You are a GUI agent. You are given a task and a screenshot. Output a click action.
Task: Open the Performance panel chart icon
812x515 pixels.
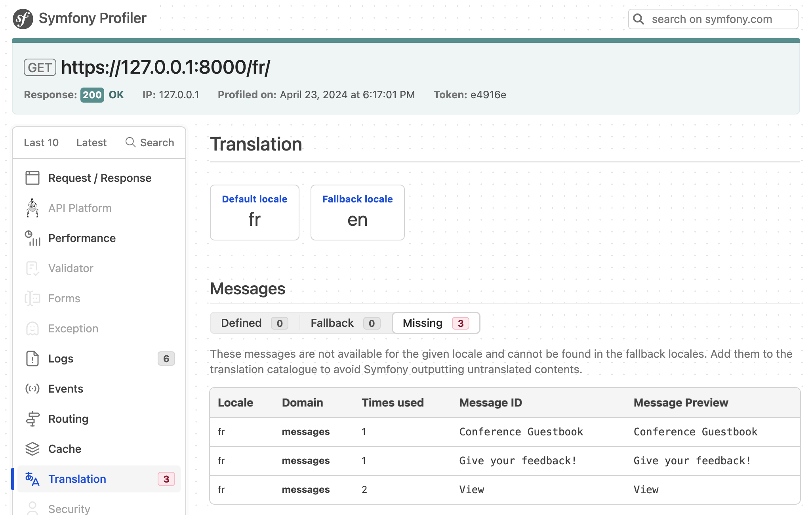coord(32,238)
